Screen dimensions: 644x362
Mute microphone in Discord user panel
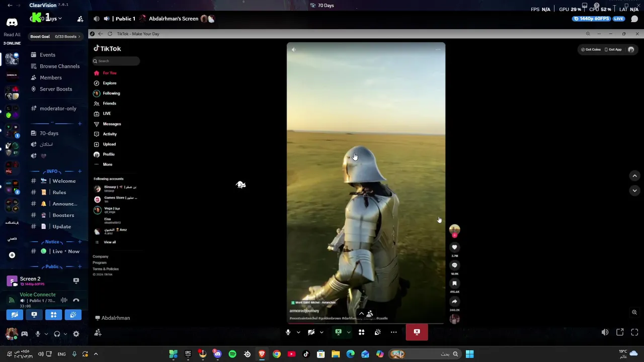(x=38, y=334)
